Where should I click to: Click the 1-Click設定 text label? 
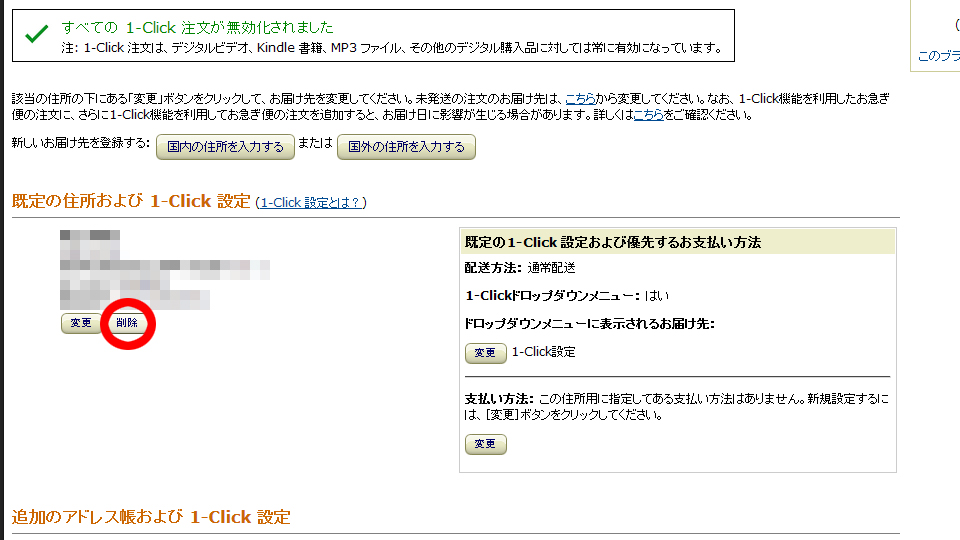tap(544, 352)
